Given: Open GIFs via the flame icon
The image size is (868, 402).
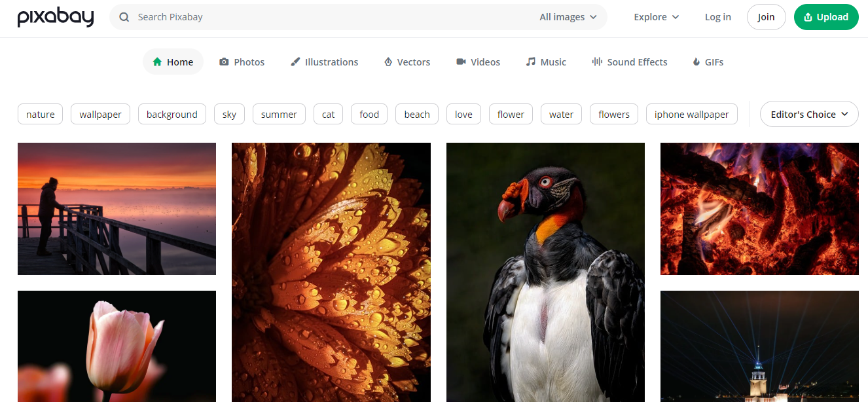Looking at the screenshot, I should click(696, 62).
